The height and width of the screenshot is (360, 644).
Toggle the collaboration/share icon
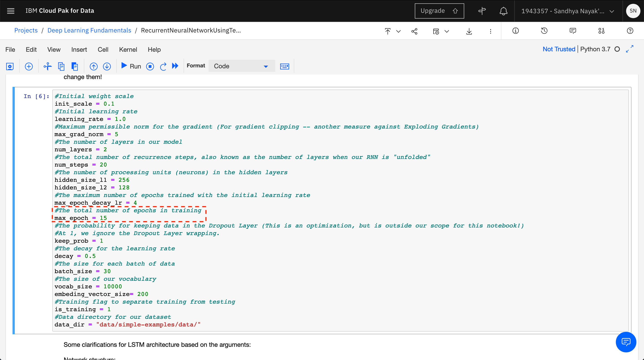pyautogui.click(x=414, y=30)
